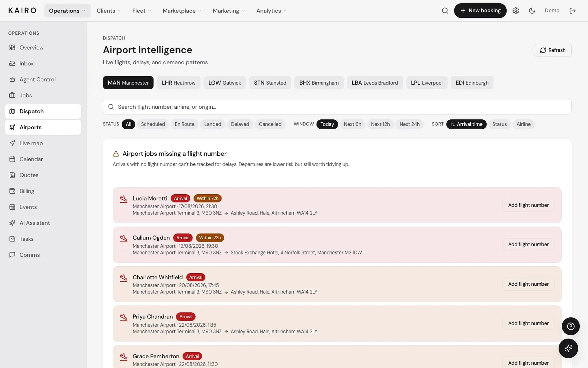Click the New booking button
588x368 pixels.
(x=480, y=11)
